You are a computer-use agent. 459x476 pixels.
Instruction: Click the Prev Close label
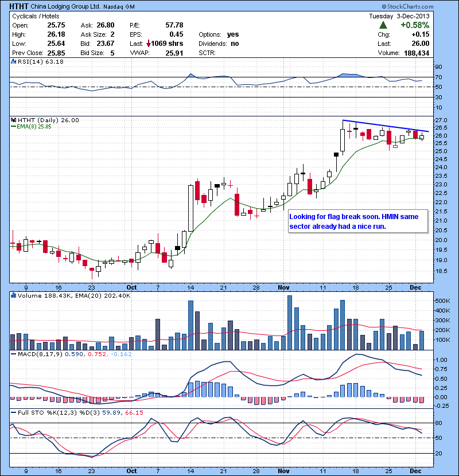pos(28,53)
